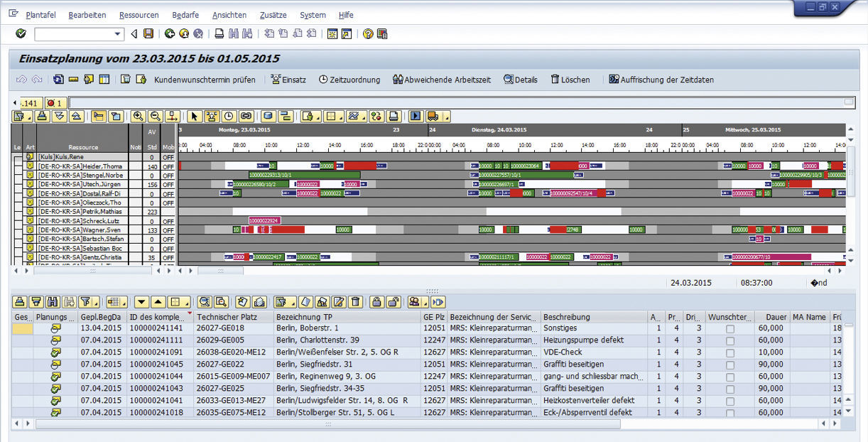
Task: Open the Ressourcen menu
Action: [x=139, y=14]
